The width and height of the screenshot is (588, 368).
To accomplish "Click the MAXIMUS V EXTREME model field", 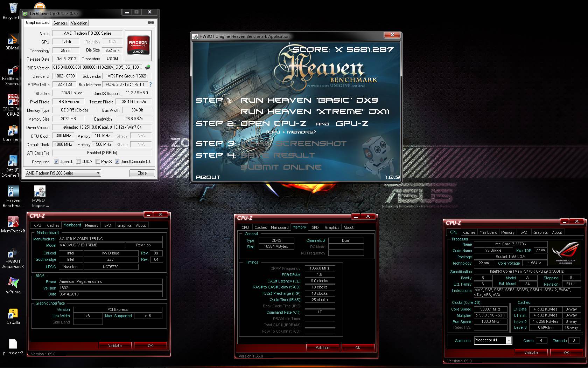I will coord(92,245).
